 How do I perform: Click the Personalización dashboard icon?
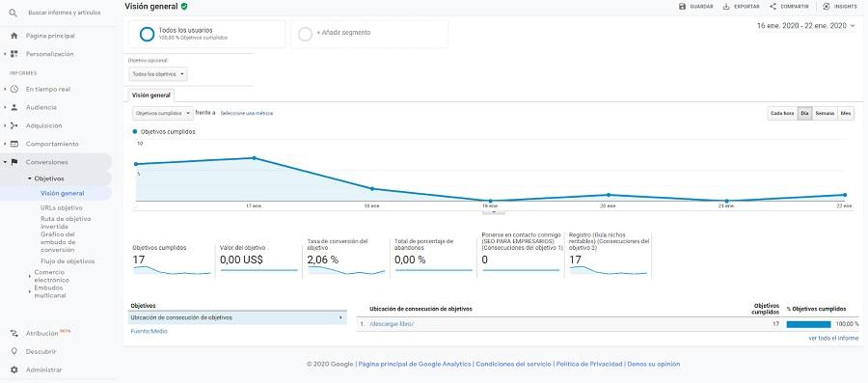(14, 54)
